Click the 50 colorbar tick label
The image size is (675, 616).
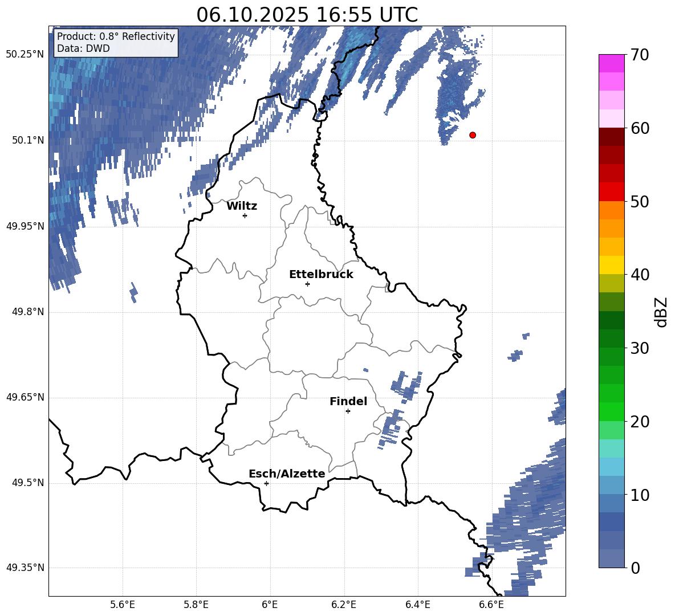[x=640, y=201]
